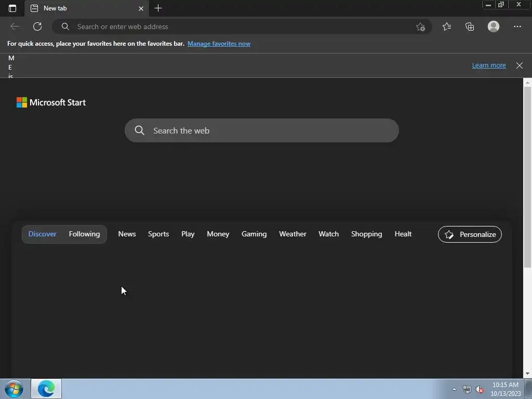This screenshot has width=532, height=399.
Task: Click the Show desktop button
Action: (528, 389)
